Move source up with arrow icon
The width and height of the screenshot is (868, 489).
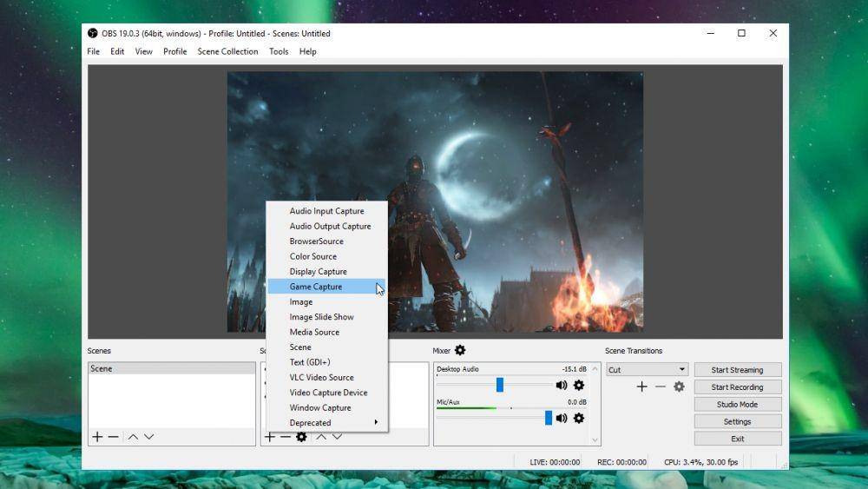(321, 437)
